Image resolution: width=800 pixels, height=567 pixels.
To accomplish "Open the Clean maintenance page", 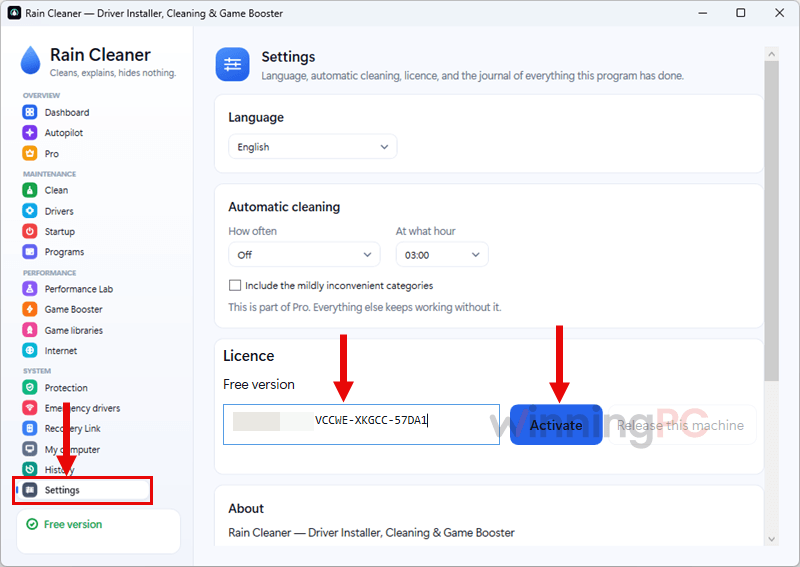I will click(56, 190).
